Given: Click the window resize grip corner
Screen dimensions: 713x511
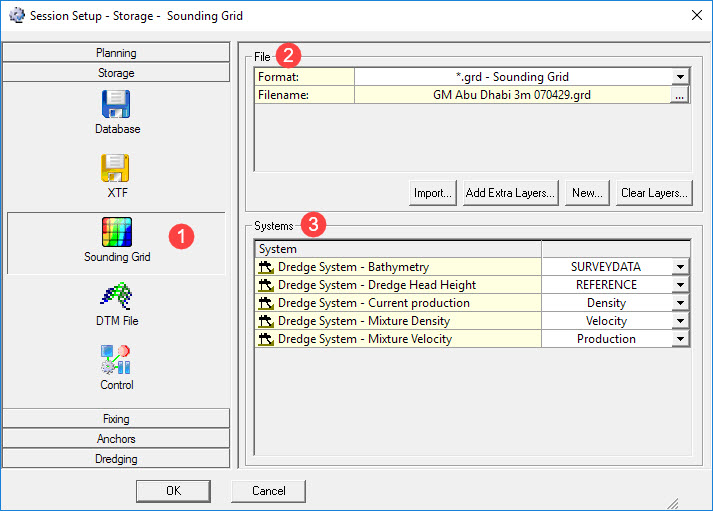Looking at the screenshot, I should click(673, 503).
